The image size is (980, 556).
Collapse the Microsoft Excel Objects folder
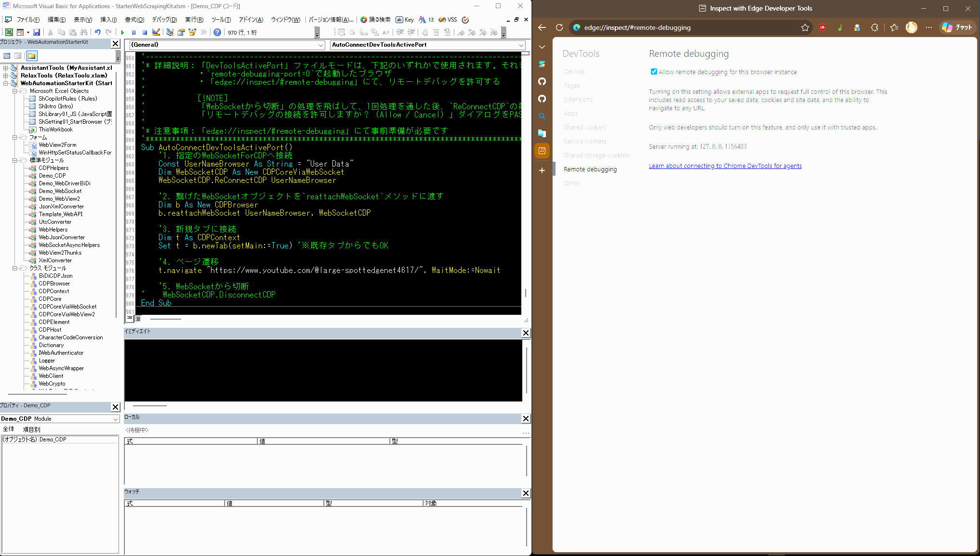pyautogui.click(x=14, y=91)
